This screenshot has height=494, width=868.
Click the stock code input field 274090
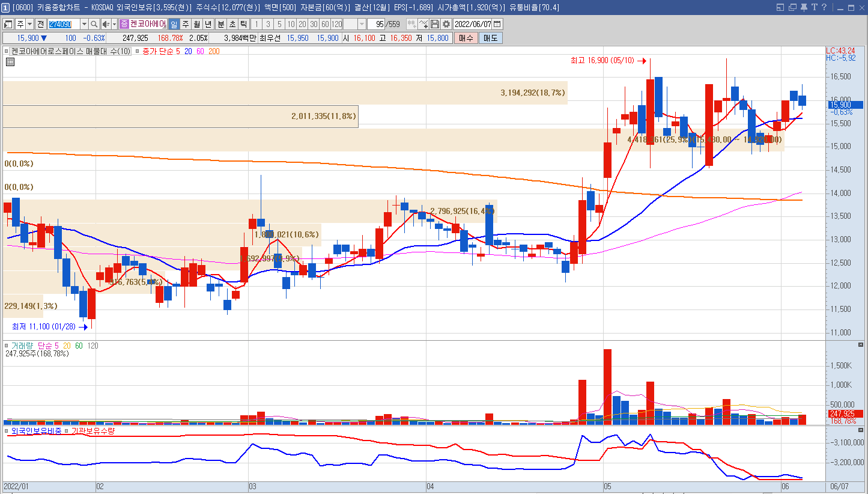[x=64, y=24]
